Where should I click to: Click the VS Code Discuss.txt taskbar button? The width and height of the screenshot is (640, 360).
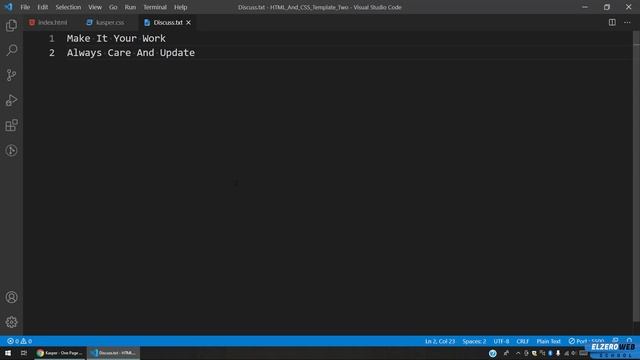coord(113,353)
